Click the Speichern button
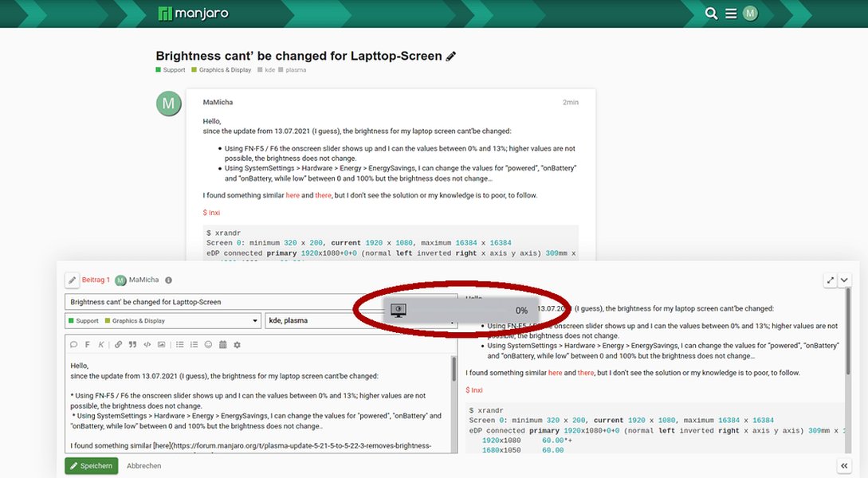 click(x=92, y=466)
